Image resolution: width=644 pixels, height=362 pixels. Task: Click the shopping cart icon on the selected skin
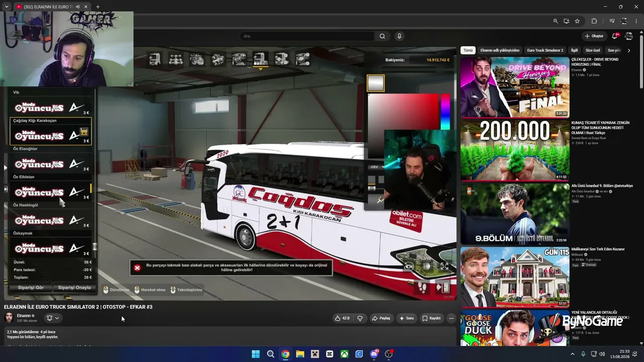(x=84, y=132)
